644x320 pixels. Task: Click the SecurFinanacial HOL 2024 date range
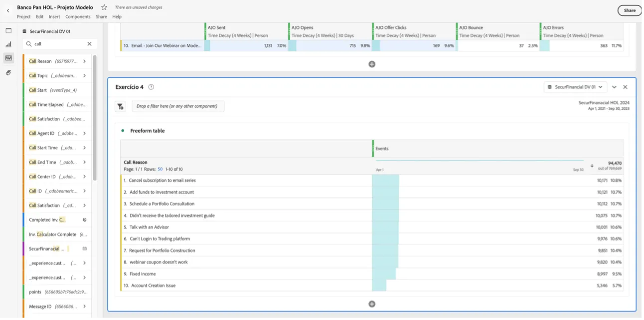pos(604,105)
